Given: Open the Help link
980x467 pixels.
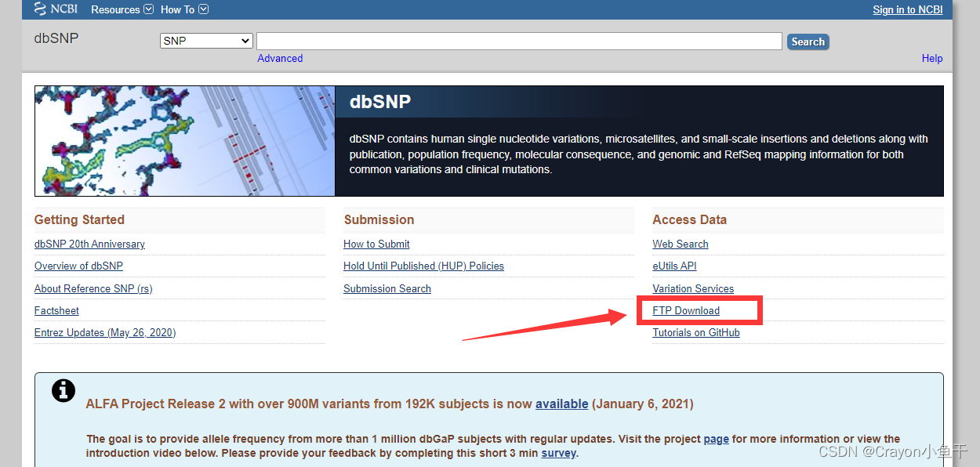Looking at the screenshot, I should (x=932, y=58).
